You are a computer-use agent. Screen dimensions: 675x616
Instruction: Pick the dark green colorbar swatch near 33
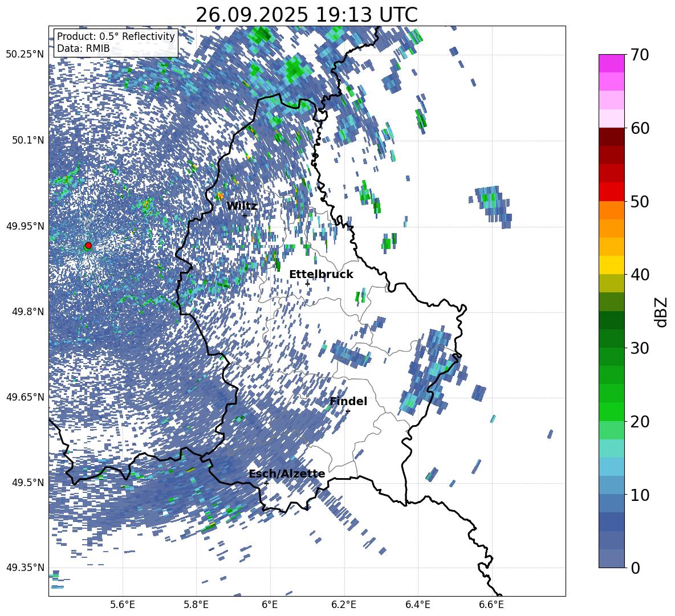[x=611, y=320]
